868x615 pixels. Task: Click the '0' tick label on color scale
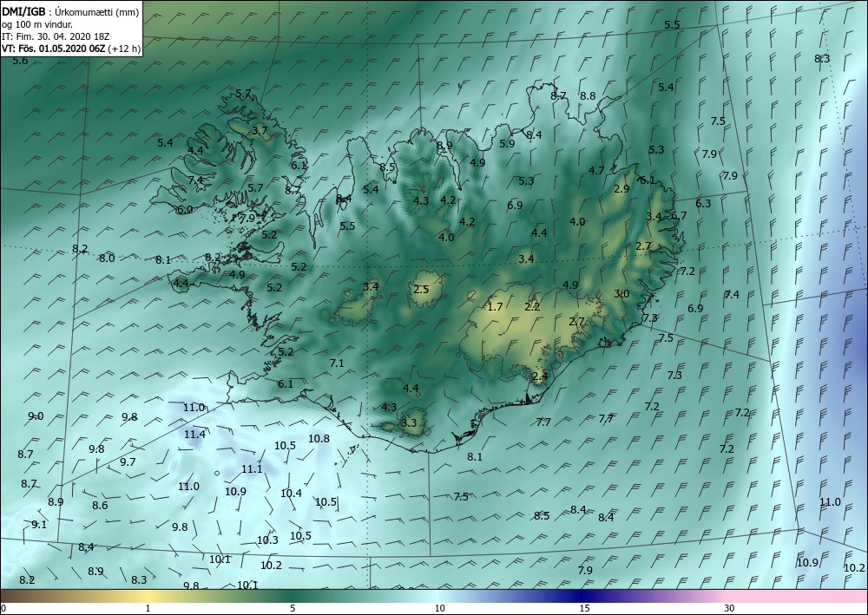click(x=3, y=608)
